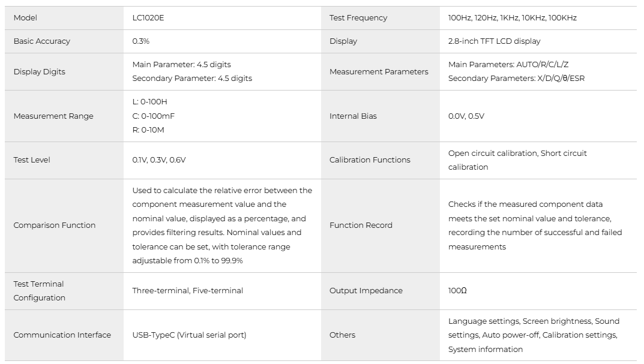Screen dimensions: 644x364
Task: Click the Basic Accuracy label
Action: click(x=42, y=41)
